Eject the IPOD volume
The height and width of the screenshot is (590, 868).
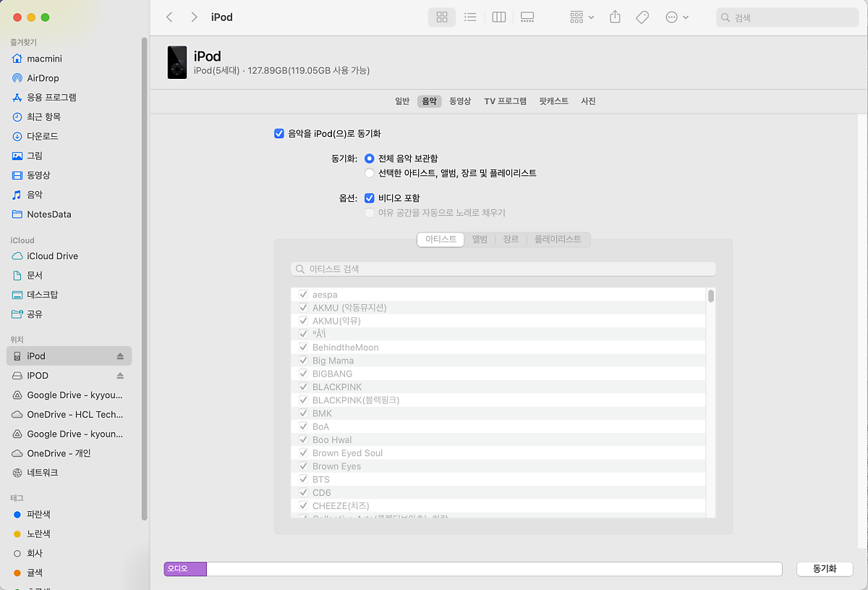[120, 376]
